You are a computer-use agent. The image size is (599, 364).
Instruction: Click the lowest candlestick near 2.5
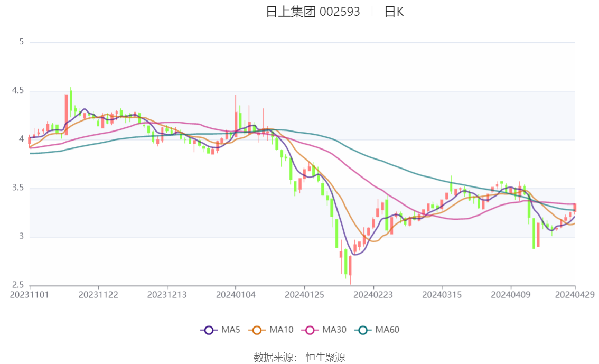[x=350, y=265]
